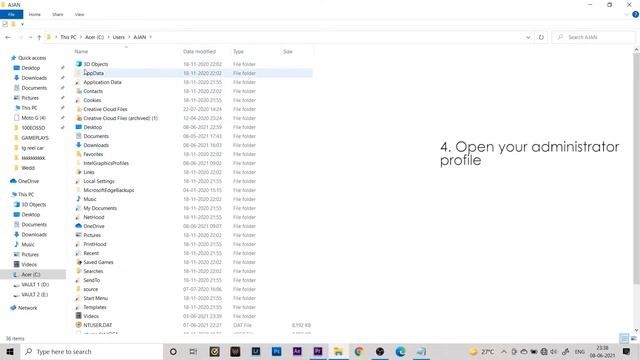Select the Application Data folder

point(102,82)
